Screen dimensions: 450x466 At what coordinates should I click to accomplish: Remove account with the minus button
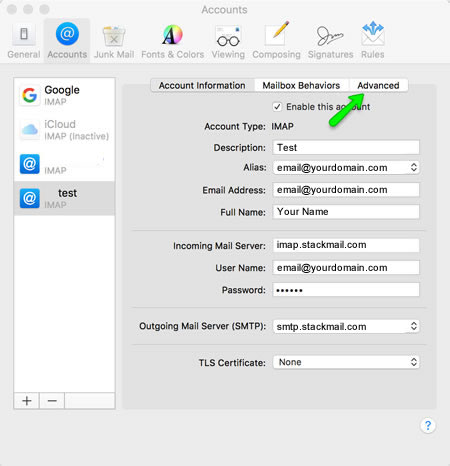pyautogui.click(x=52, y=400)
